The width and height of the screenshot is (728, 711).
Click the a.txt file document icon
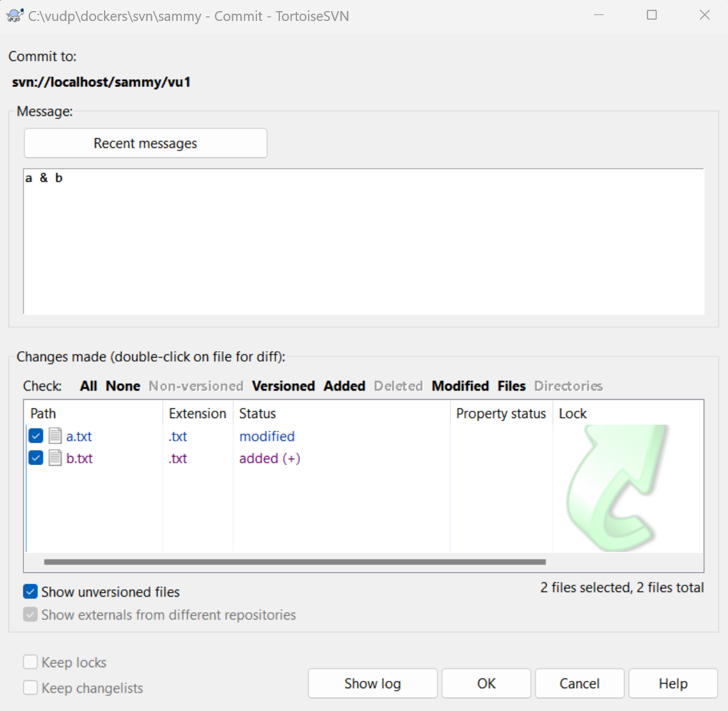coord(55,436)
